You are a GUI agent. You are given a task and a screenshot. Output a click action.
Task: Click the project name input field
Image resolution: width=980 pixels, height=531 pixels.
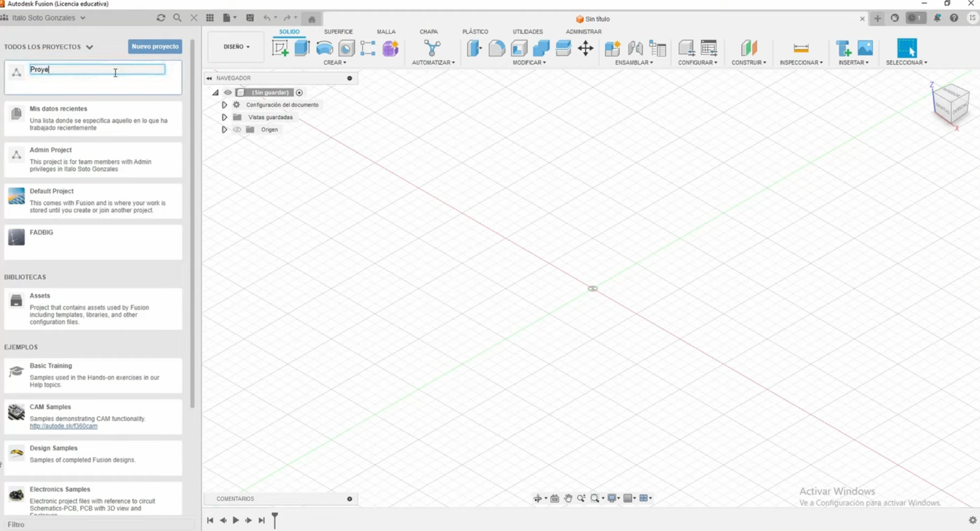pyautogui.click(x=97, y=70)
